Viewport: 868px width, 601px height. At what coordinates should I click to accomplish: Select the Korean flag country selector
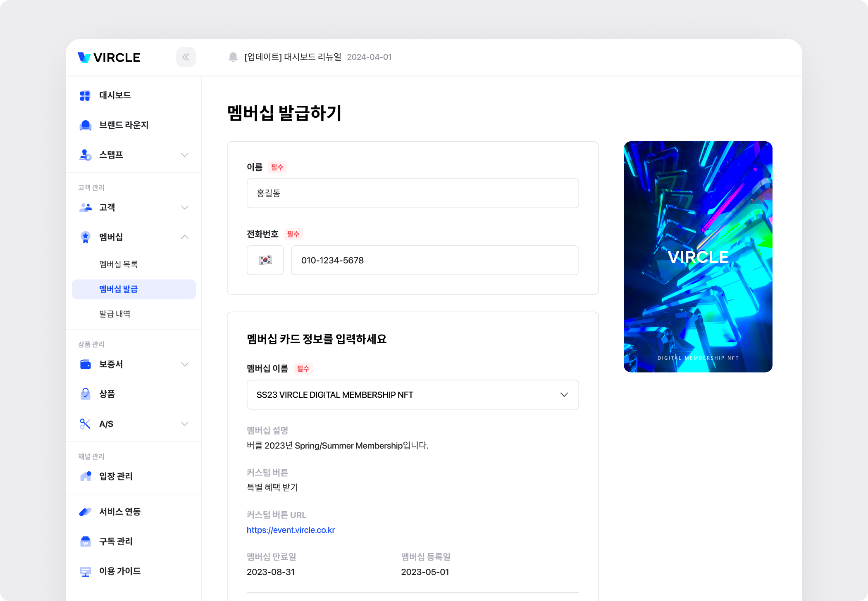pyautogui.click(x=265, y=260)
